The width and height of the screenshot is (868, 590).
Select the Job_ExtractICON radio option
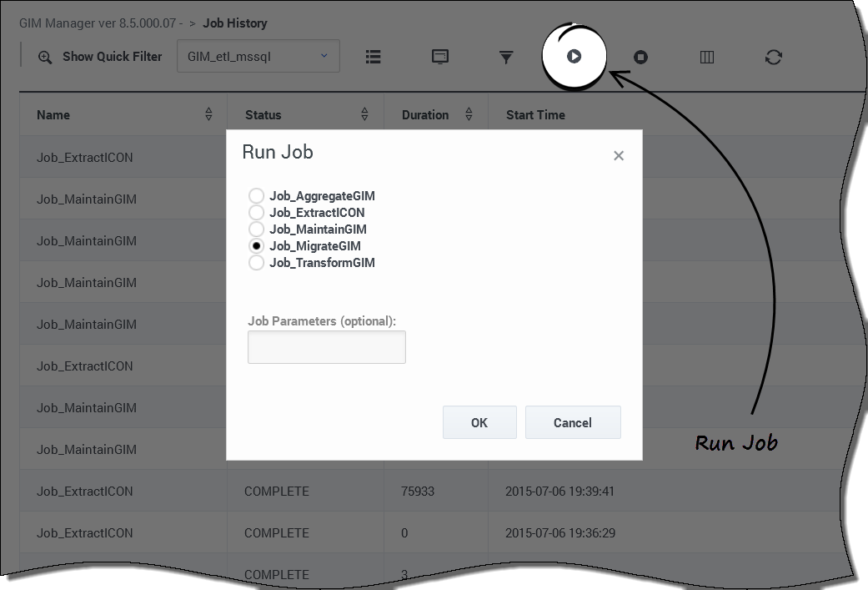pyautogui.click(x=257, y=213)
